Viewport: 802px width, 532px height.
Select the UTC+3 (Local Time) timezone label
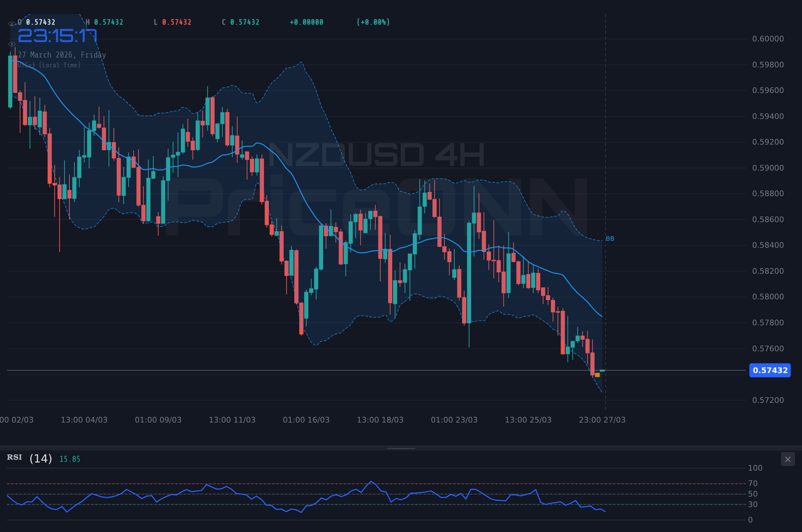click(49, 65)
